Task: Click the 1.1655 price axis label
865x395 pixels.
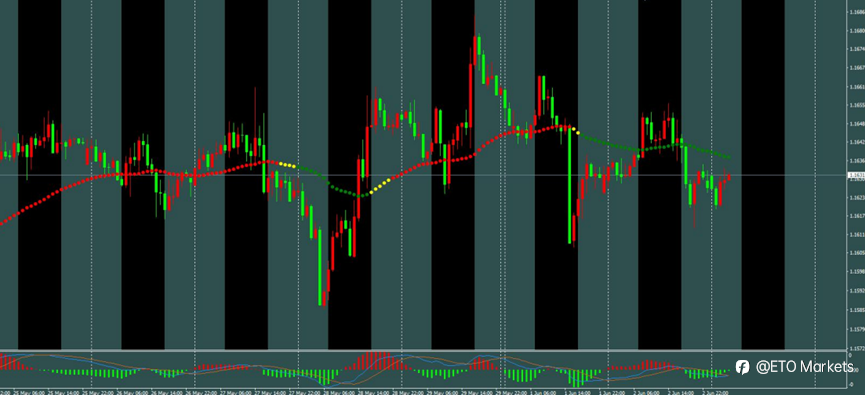Action: coord(858,105)
